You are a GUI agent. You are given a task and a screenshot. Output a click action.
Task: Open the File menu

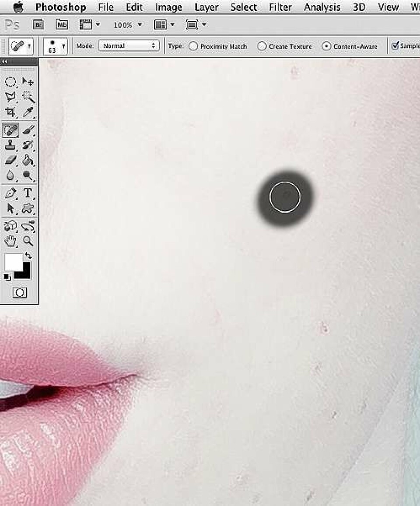[106, 7]
